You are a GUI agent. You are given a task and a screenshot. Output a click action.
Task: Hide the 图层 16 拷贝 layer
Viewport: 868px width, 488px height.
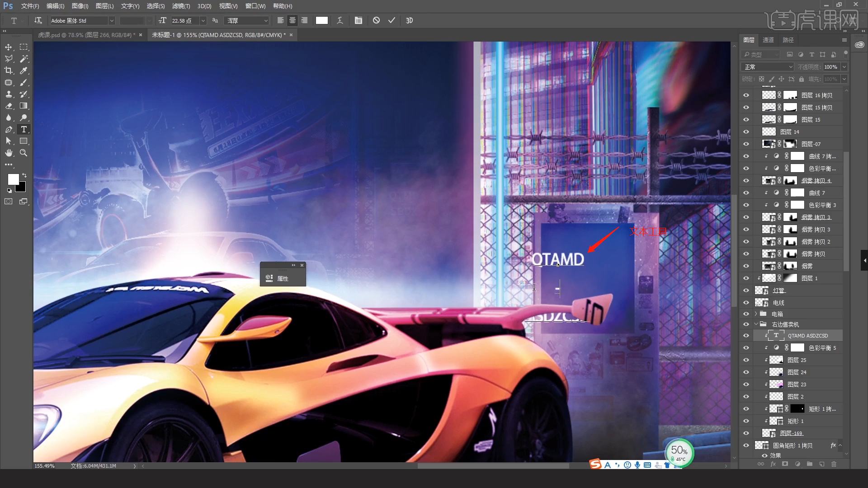(x=746, y=95)
